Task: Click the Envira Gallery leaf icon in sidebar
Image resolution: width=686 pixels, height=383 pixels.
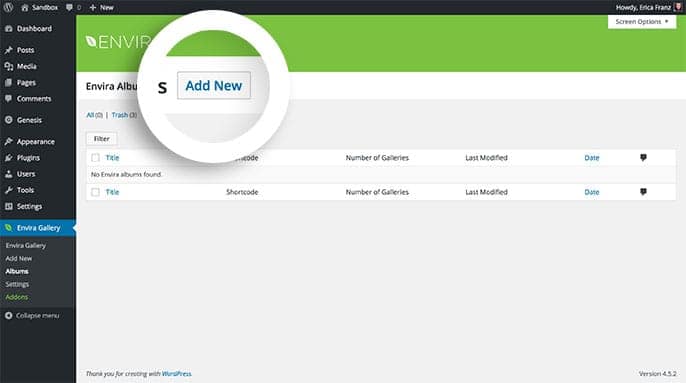Action: [x=8, y=228]
